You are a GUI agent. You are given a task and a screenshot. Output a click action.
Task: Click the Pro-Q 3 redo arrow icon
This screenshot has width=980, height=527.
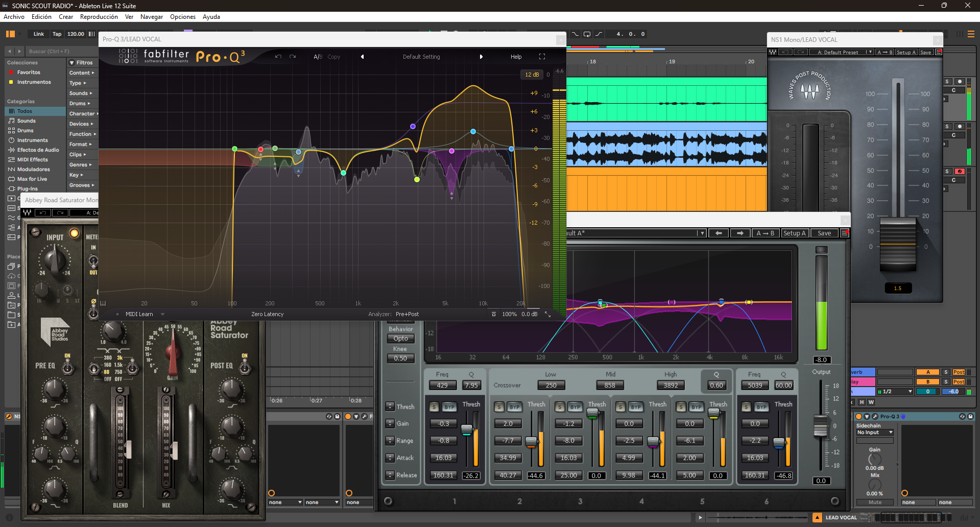coord(293,57)
